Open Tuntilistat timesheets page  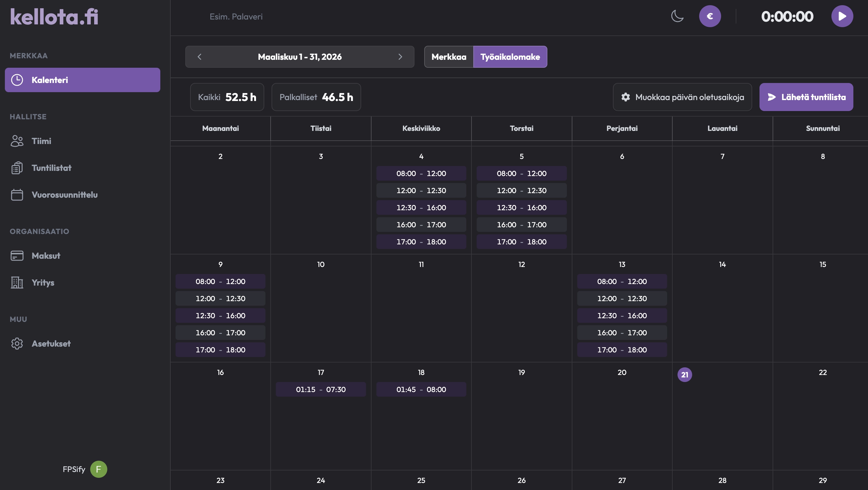pos(51,168)
